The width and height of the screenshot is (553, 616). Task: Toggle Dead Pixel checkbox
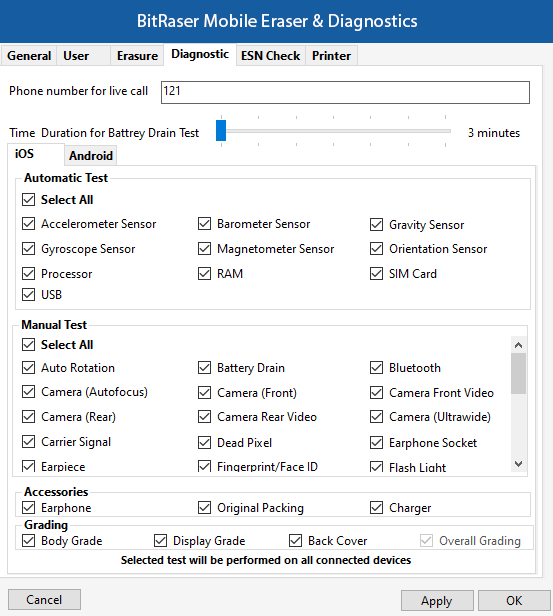pos(204,443)
